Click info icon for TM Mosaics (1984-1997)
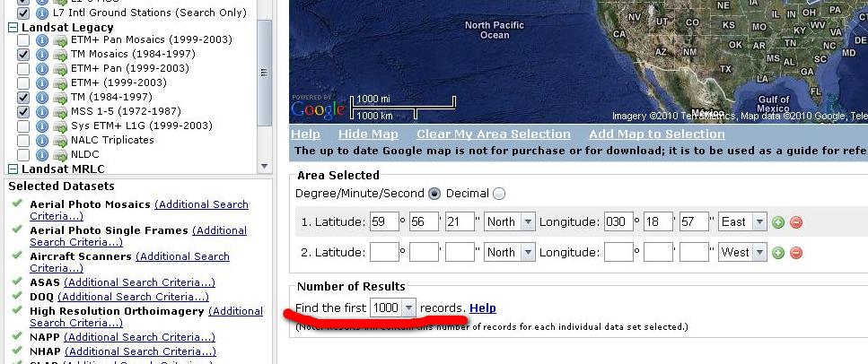Image resolution: width=868 pixels, height=364 pixels. coord(41,54)
